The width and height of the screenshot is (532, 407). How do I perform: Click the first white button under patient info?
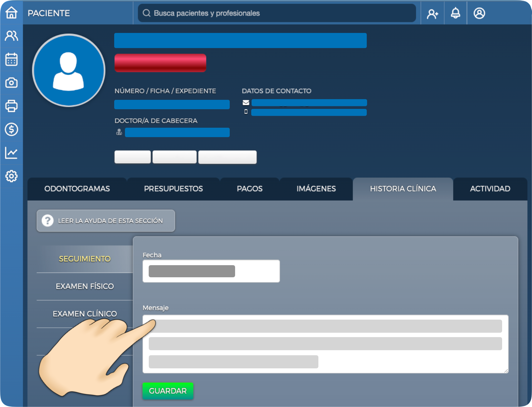click(133, 157)
